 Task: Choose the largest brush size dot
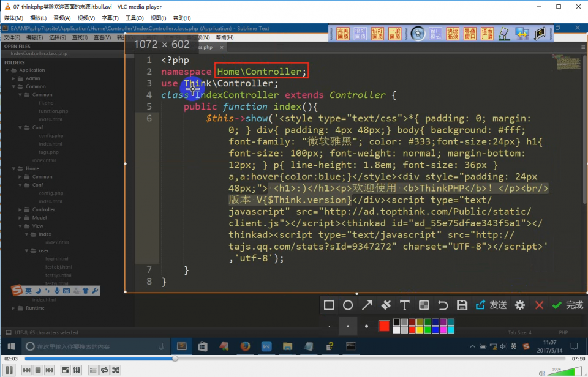(366, 326)
